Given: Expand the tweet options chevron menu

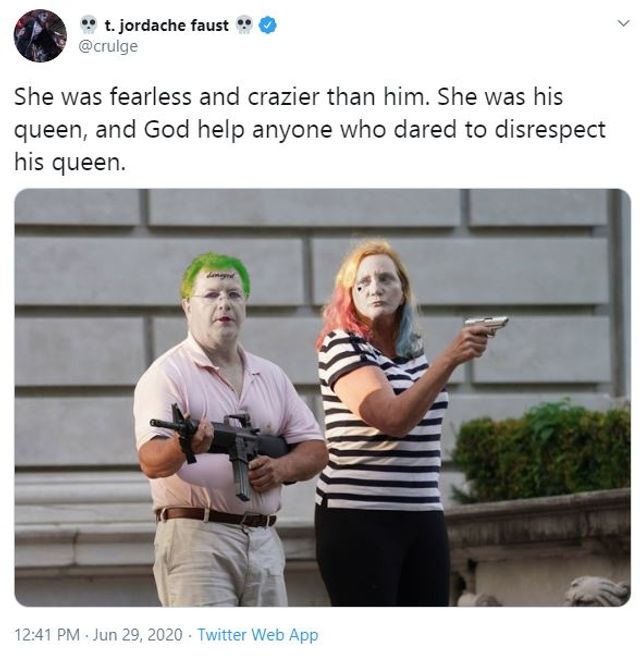Looking at the screenshot, I should tap(623, 23).
